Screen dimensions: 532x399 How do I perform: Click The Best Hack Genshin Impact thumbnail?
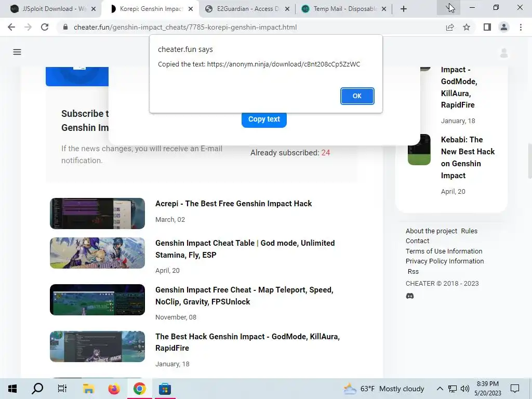97,347
